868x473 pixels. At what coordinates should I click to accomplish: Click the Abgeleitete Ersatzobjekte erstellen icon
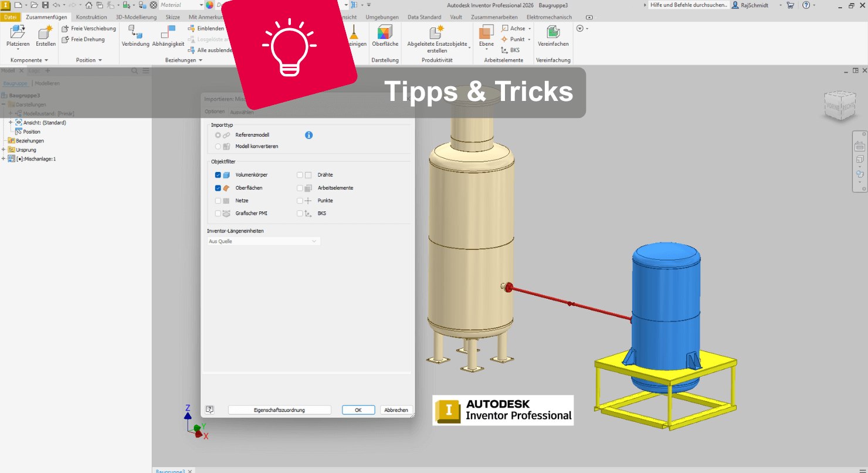(x=437, y=32)
